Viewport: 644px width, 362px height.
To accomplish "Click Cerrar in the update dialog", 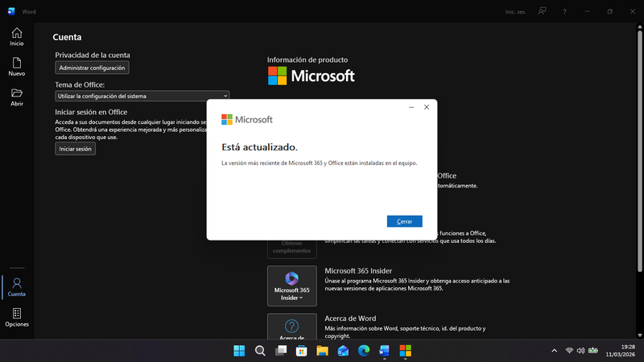I will pos(405,221).
